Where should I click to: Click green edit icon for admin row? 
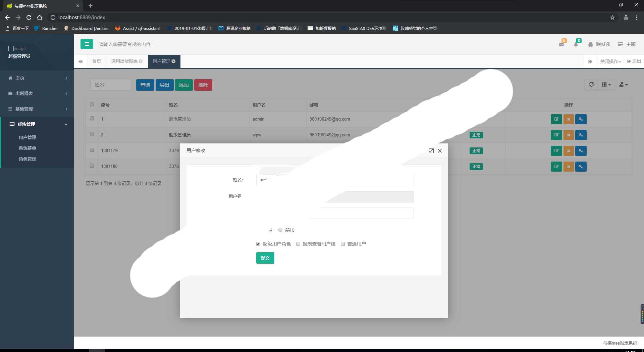pos(556,119)
